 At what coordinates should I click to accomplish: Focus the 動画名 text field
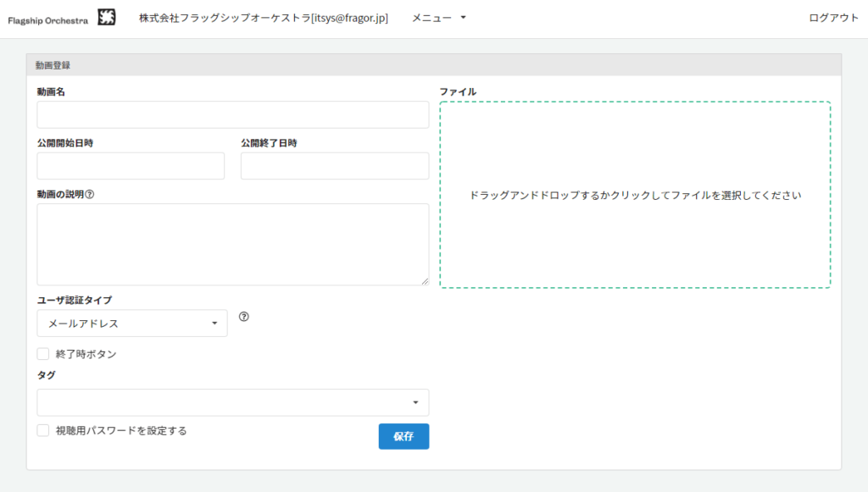[233, 115]
